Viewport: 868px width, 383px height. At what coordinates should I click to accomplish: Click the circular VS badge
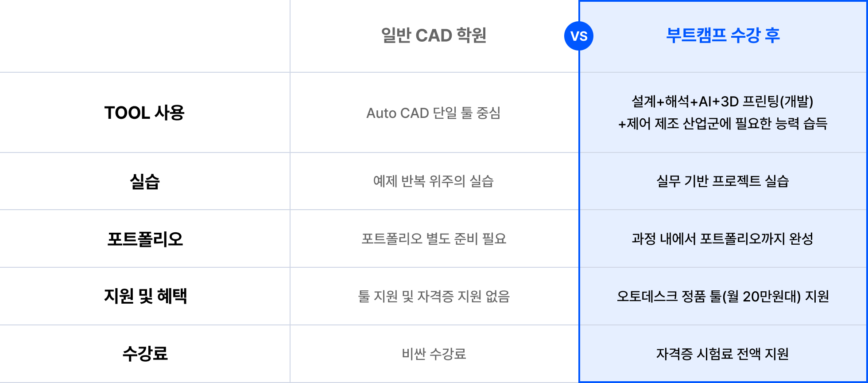tap(578, 36)
